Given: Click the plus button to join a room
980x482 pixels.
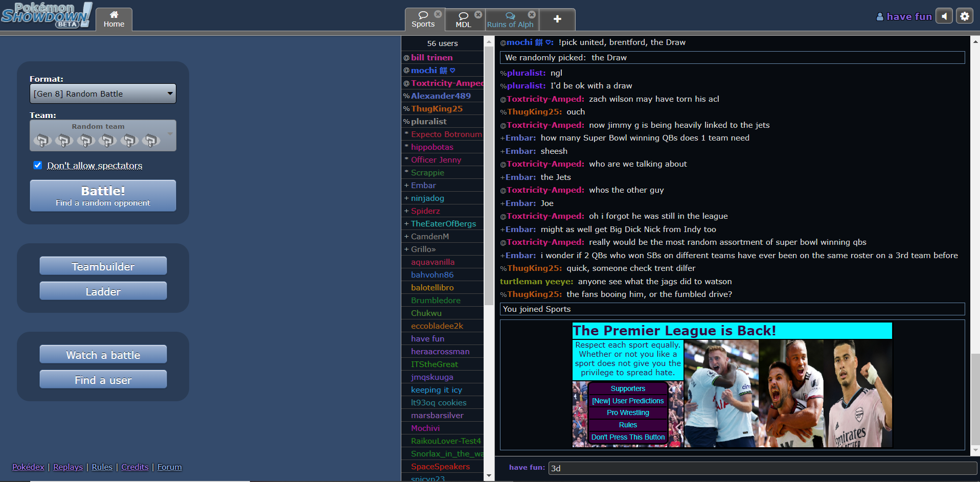Looking at the screenshot, I should click(x=557, y=19).
